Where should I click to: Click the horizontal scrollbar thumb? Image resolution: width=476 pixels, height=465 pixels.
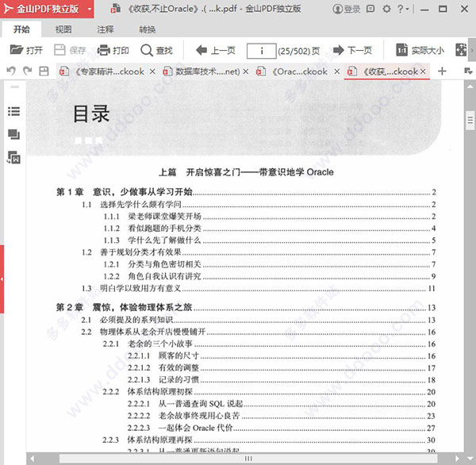(248, 459)
